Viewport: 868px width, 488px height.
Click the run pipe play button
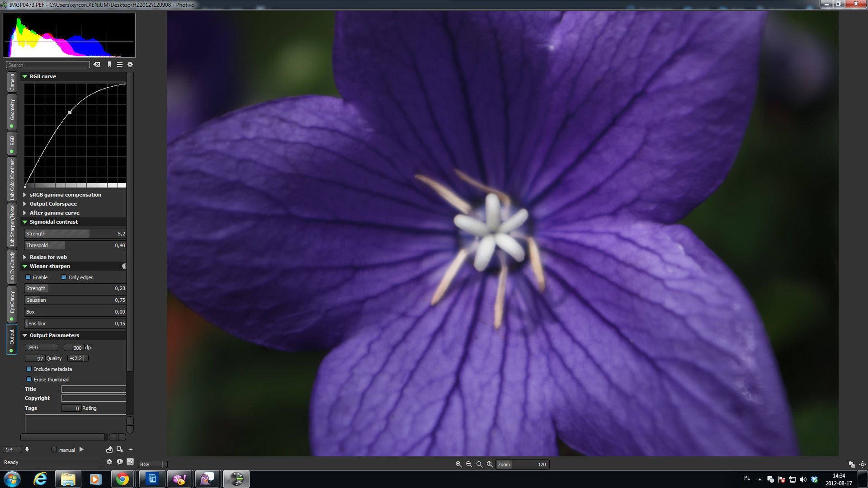tap(81, 450)
